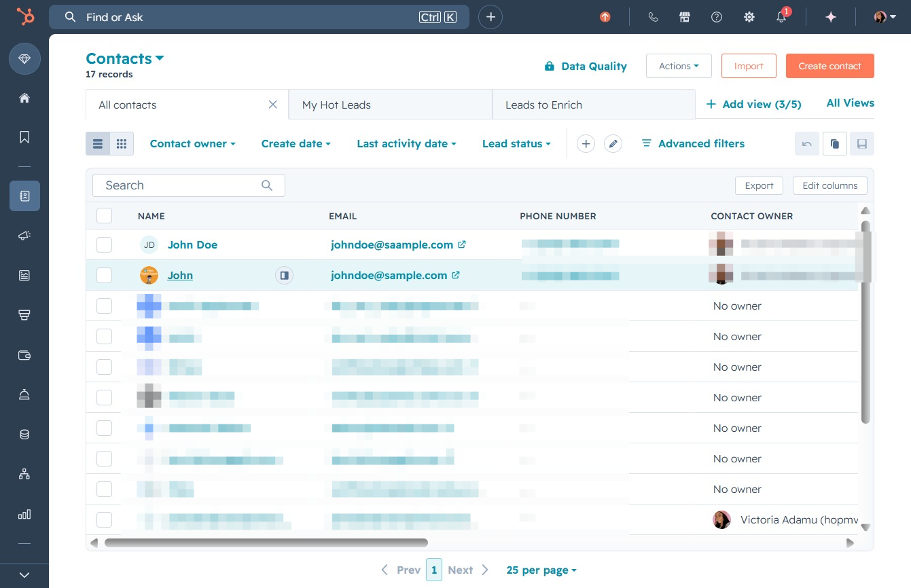Click the magnifier icon in table search

click(x=267, y=185)
